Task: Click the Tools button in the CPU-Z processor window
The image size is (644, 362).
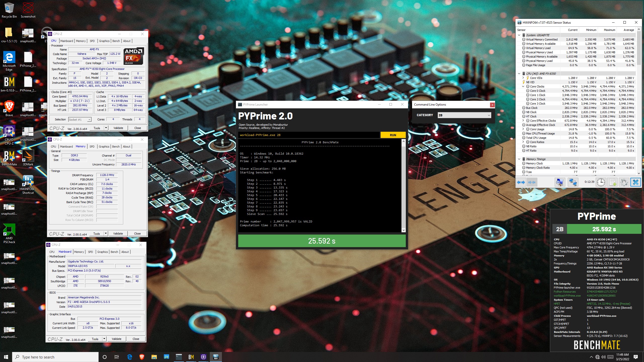Action: tap(97, 128)
